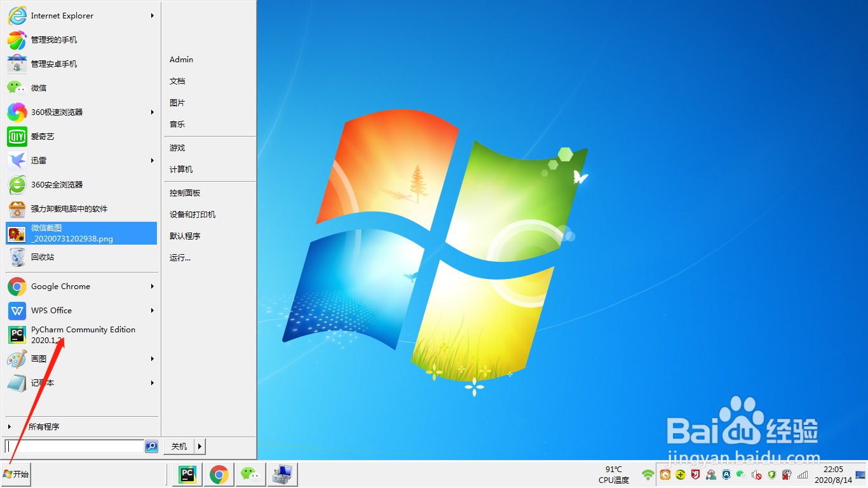Launch the 迅雷 download program

(x=81, y=160)
